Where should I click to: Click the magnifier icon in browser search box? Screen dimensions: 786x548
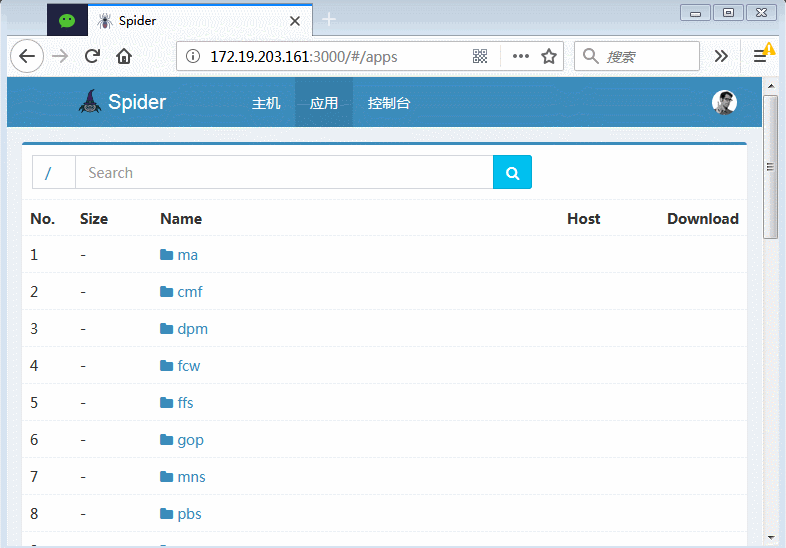coord(591,56)
